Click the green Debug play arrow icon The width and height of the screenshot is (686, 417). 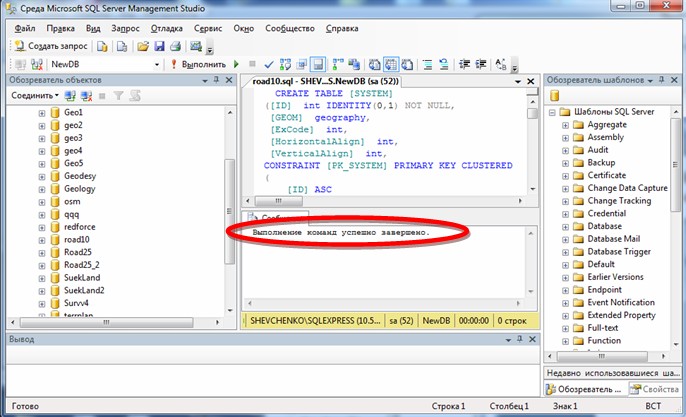[237, 65]
